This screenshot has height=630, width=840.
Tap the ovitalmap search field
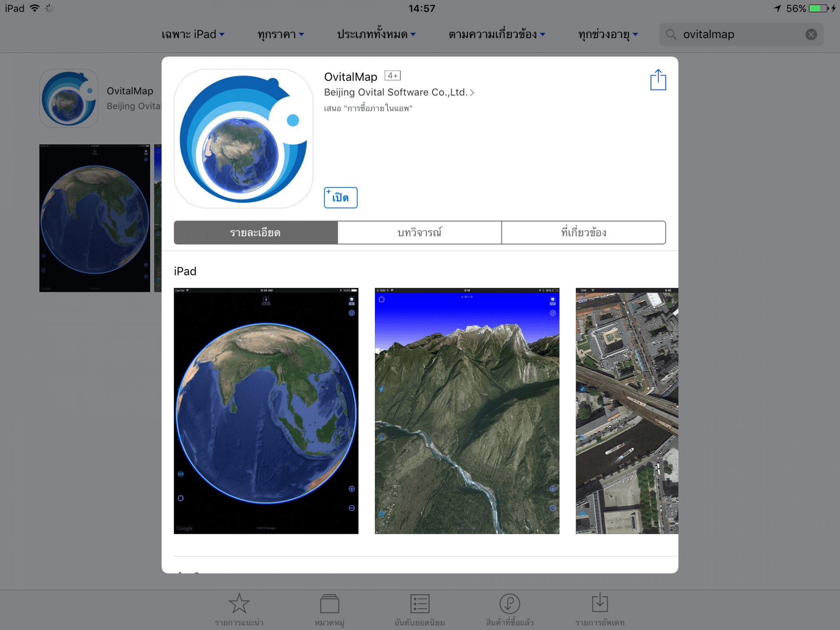click(x=741, y=34)
